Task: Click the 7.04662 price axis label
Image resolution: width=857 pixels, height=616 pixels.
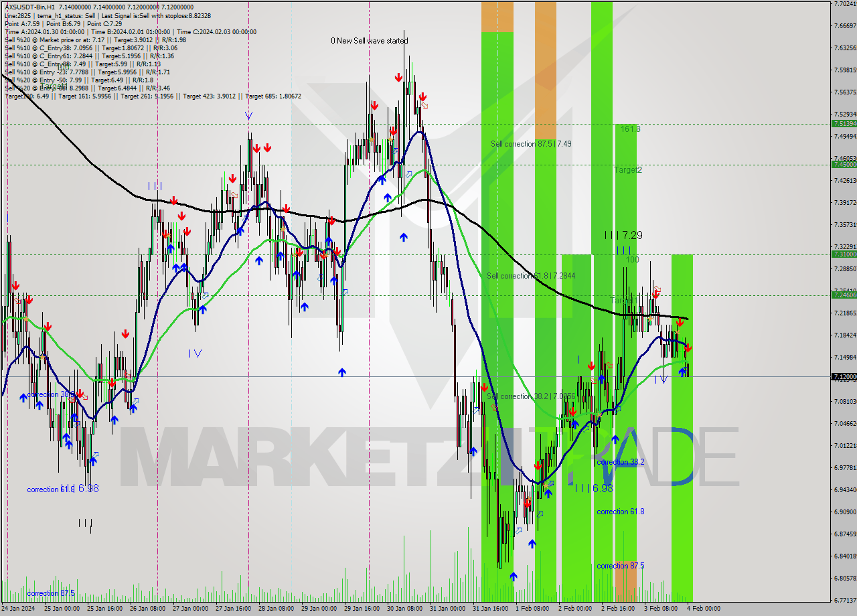Action: coord(844,423)
